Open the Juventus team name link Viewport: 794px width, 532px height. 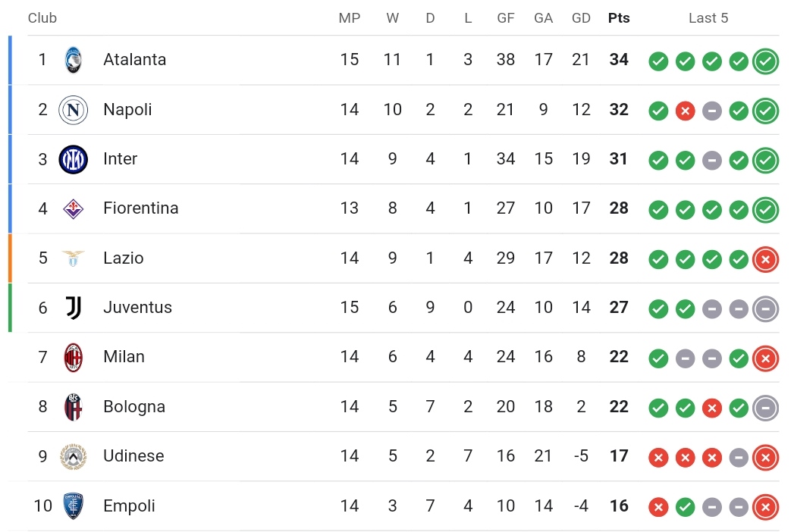coord(138,307)
